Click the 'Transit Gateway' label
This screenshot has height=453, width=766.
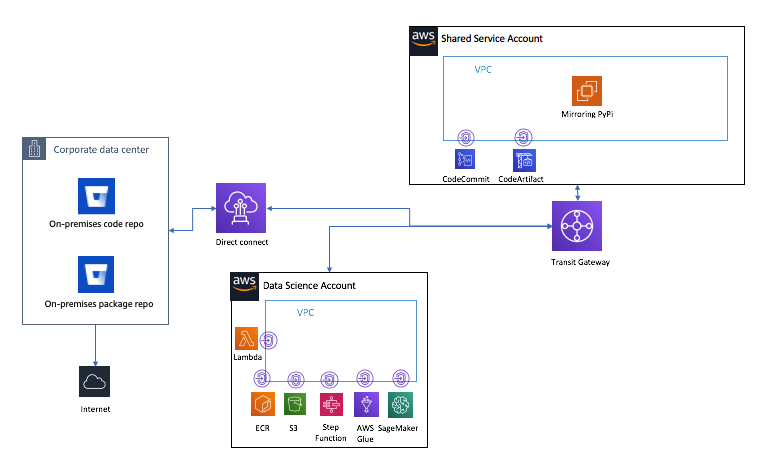[580, 262]
